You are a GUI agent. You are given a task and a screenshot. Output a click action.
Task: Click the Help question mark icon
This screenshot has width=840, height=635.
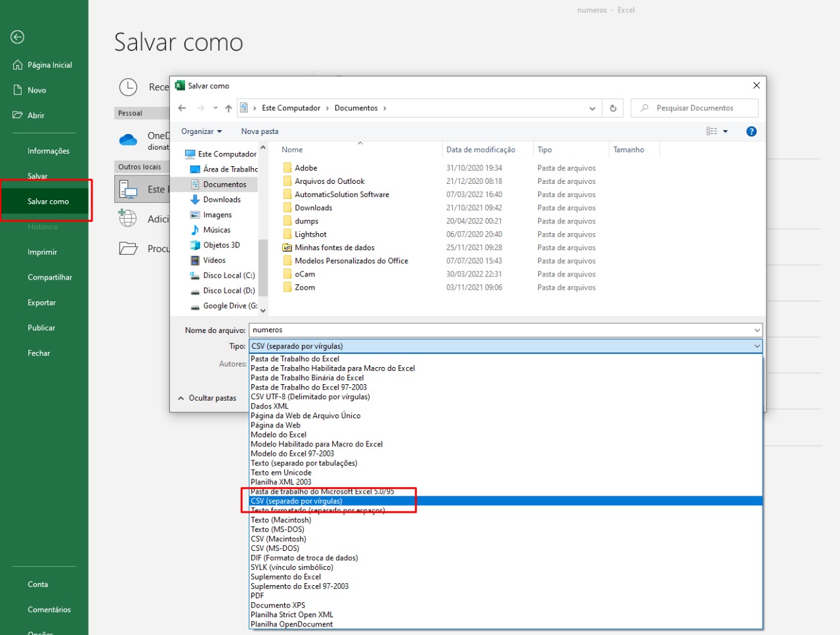click(751, 131)
